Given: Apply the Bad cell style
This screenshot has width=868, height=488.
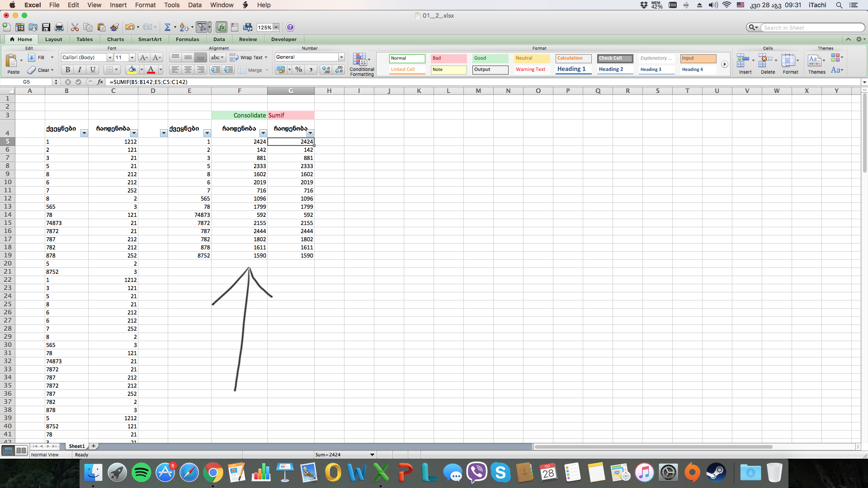Looking at the screenshot, I should click(448, 58).
